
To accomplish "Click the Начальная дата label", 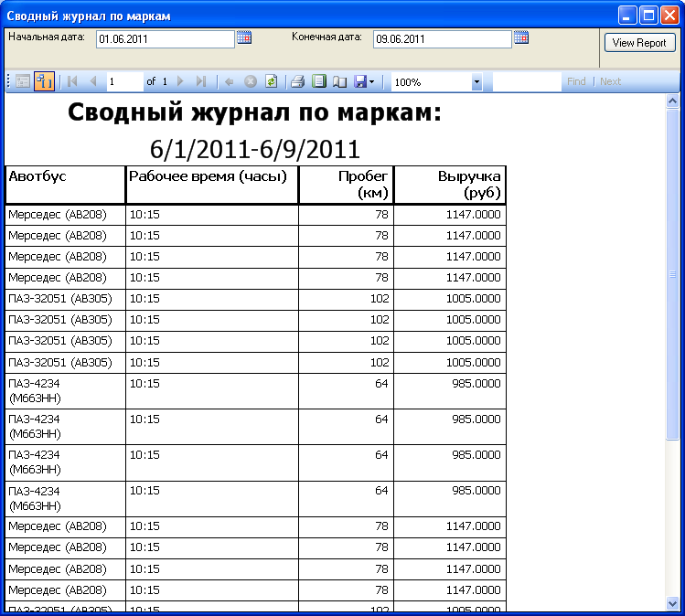I will point(47,37).
